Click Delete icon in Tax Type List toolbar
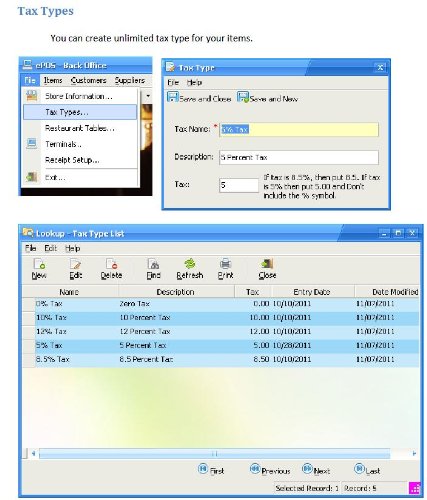 click(x=111, y=269)
